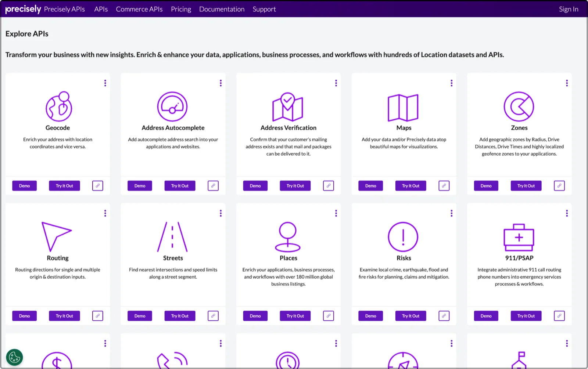The width and height of the screenshot is (588, 369).
Task: Click the Address Autocomplete gauge icon
Action: 172,106
